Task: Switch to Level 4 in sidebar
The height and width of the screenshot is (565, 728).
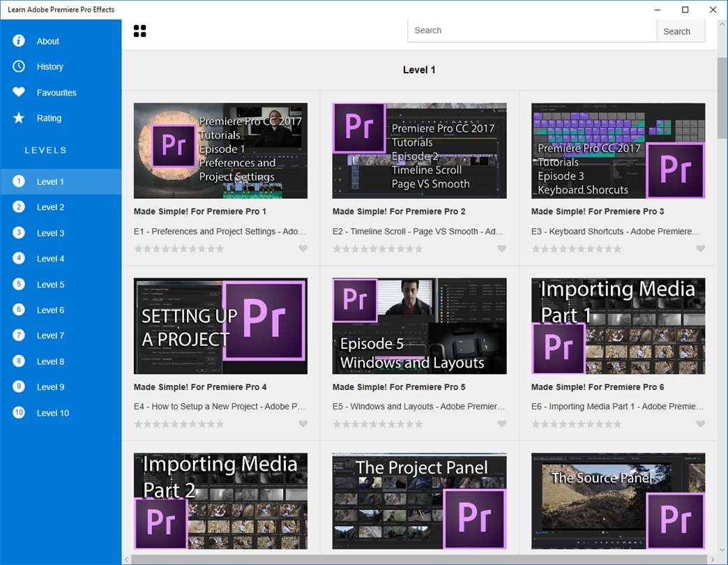Action: [x=50, y=259]
